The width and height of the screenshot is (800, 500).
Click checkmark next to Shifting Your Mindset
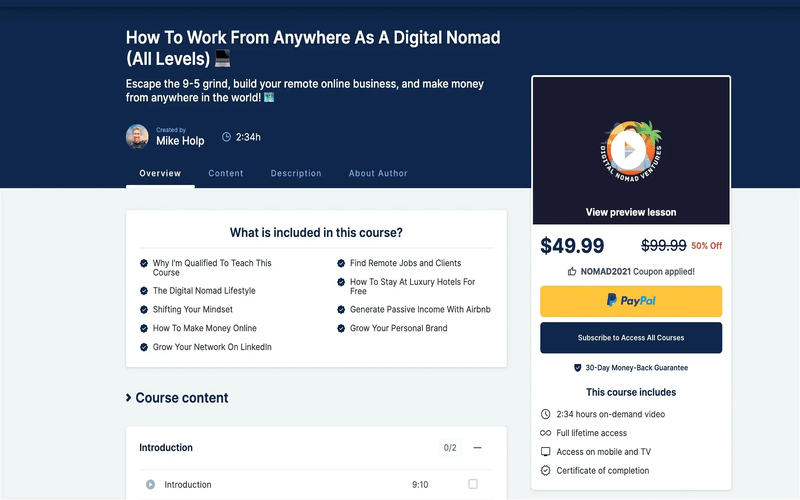pos(144,310)
